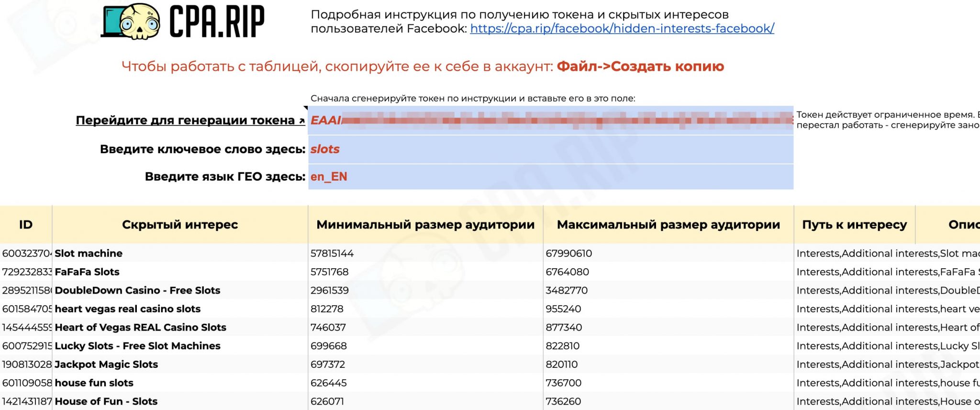This screenshot has height=410, width=980.
Task: Click the Введите ключевое слово здесь label
Action: click(x=202, y=149)
